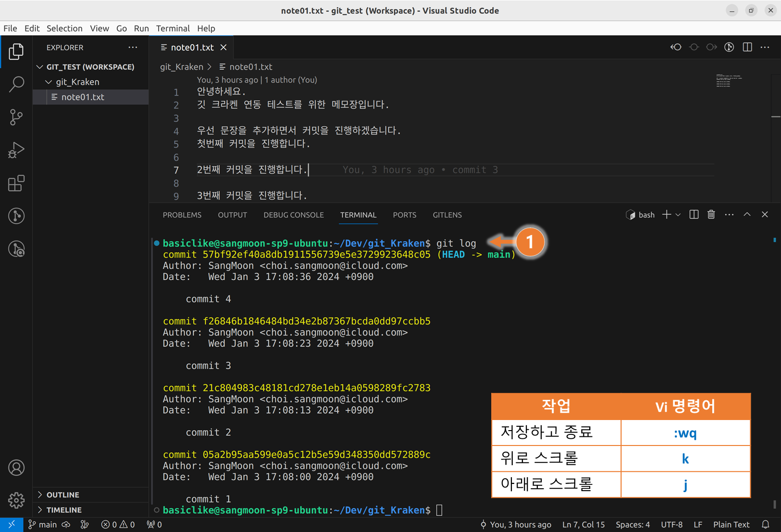Switch to the PROBLEMS panel tab
781x532 pixels.
[182, 215]
